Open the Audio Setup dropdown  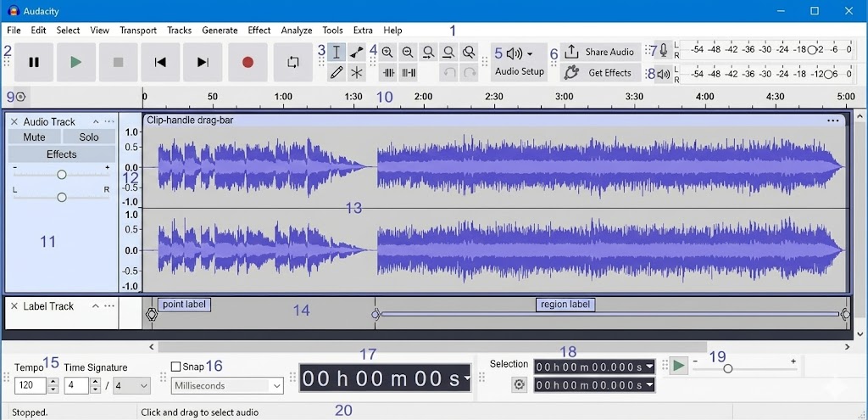(x=520, y=62)
